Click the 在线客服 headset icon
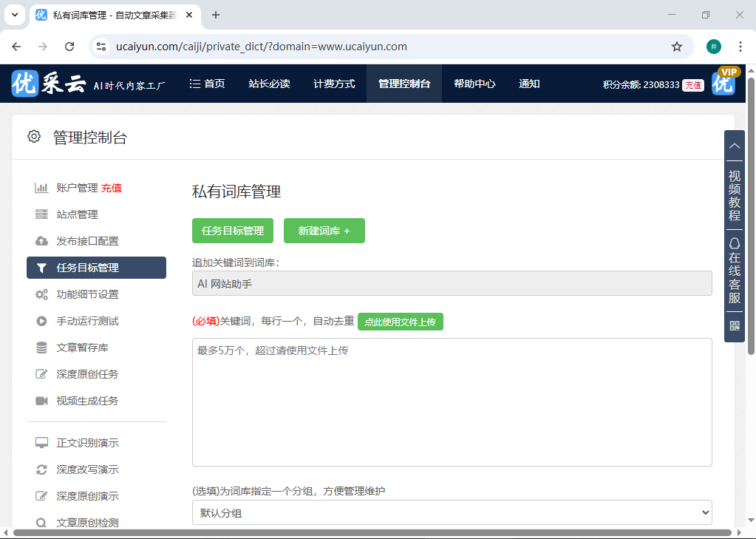Screen dimensions: 756x539 pyautogui.click(x=734, y=242)
